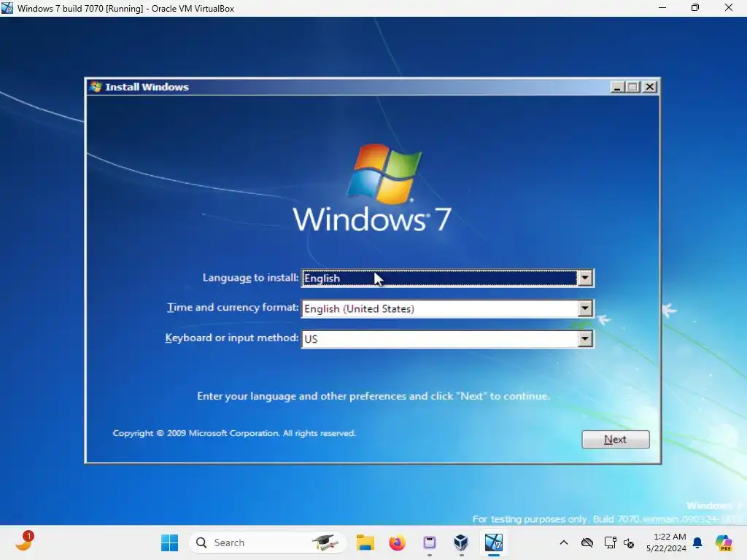Image resolution: width=747 pixels, height=560 pixels.
Task: Open the network display tray icon
Action: click(611, 542)
